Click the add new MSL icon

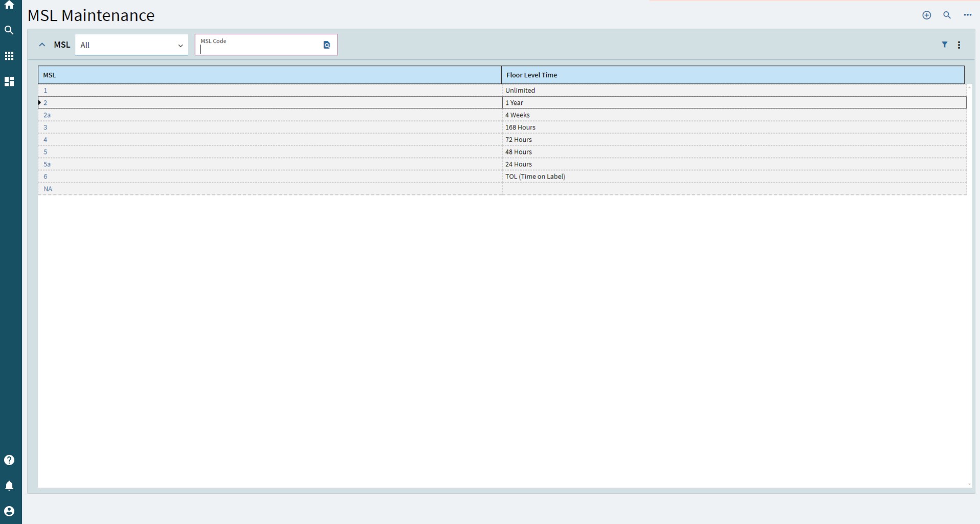[x=927, y=15]
